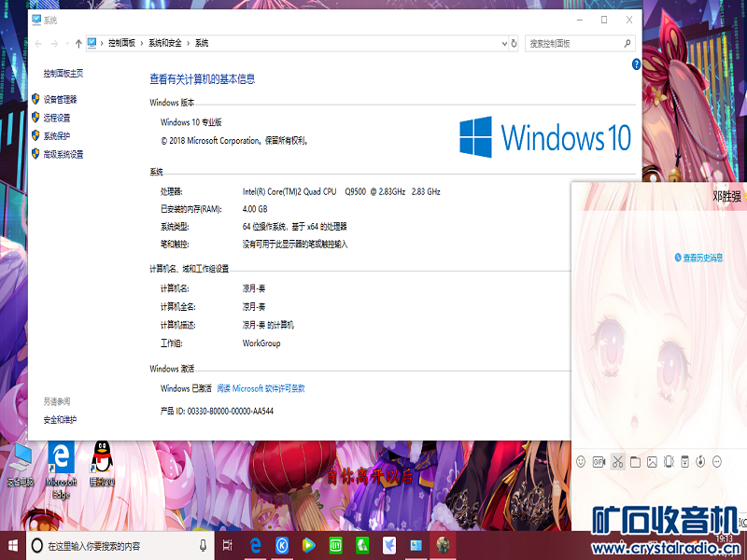Click the GIF recording icon in chat toolbar
Viewport: 747px width, 560px height.
tap(599, 461)
